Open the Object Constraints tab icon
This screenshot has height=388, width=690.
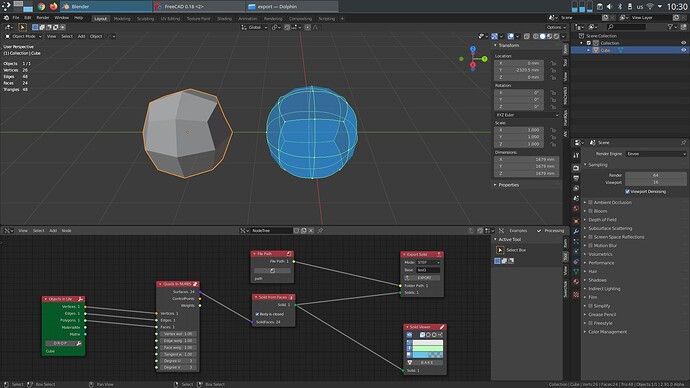tap(576, 262)
